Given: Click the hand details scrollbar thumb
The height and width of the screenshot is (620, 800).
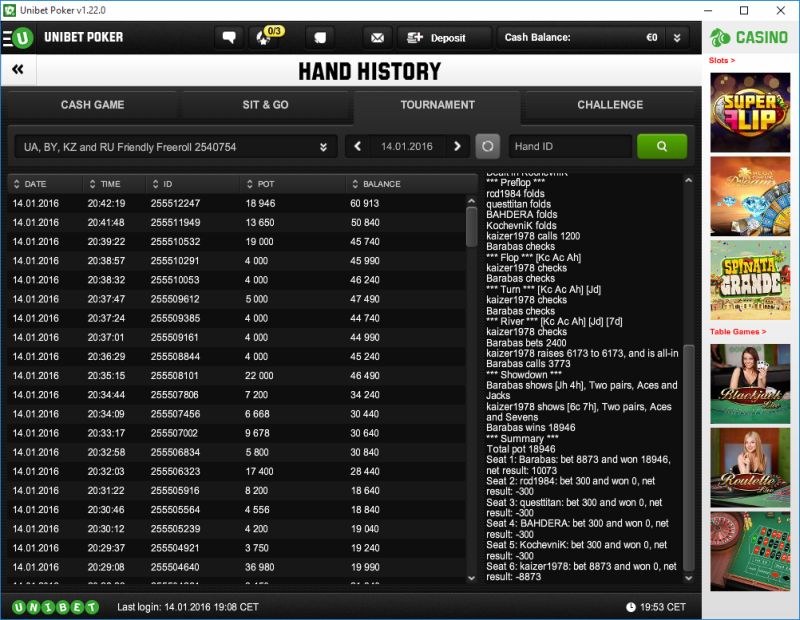Looking at the screenshot, I should pyautogui.click(x=688, y=458).
